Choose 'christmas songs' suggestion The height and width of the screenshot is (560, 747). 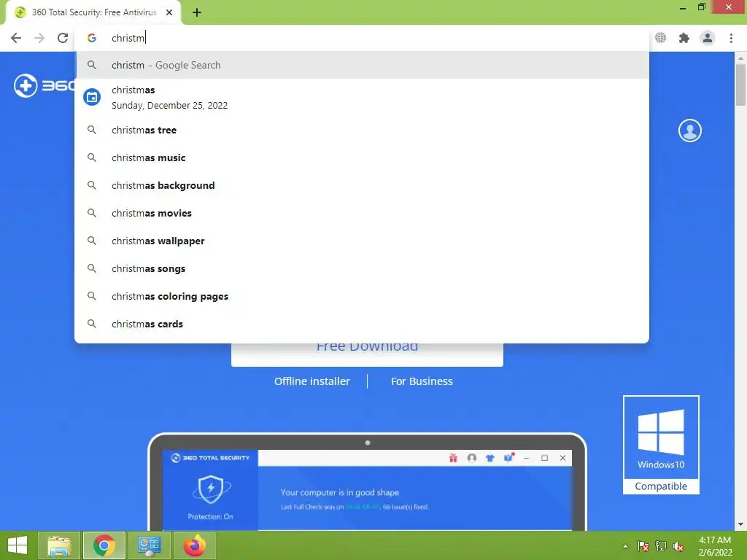click(x=362, y=268)
